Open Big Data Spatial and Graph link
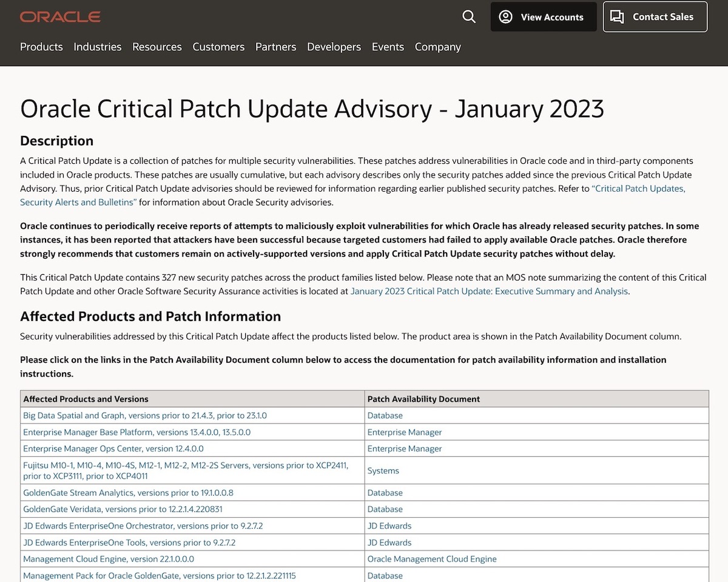 pyautogui.click(x=145, y=416)
